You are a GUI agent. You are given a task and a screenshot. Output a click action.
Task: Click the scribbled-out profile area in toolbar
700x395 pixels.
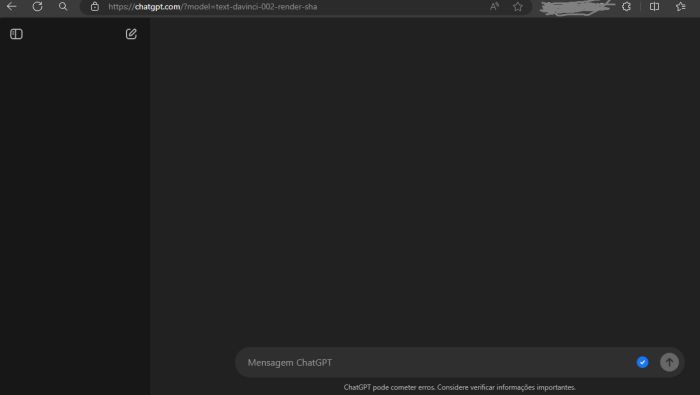coord(577,7)
